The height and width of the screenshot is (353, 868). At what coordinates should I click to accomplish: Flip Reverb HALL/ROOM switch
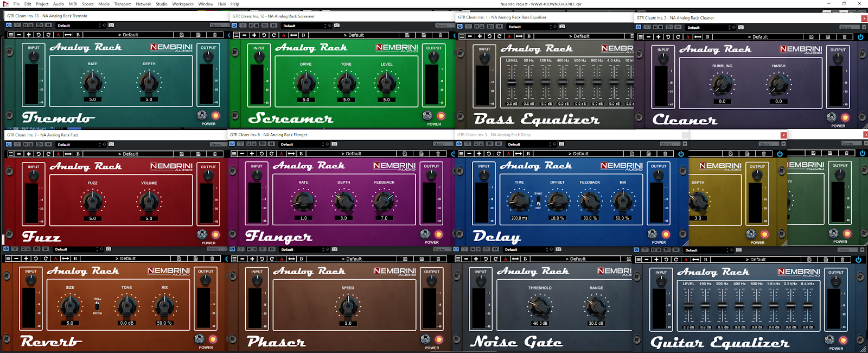pyautogui.click(x=97, y=306)
